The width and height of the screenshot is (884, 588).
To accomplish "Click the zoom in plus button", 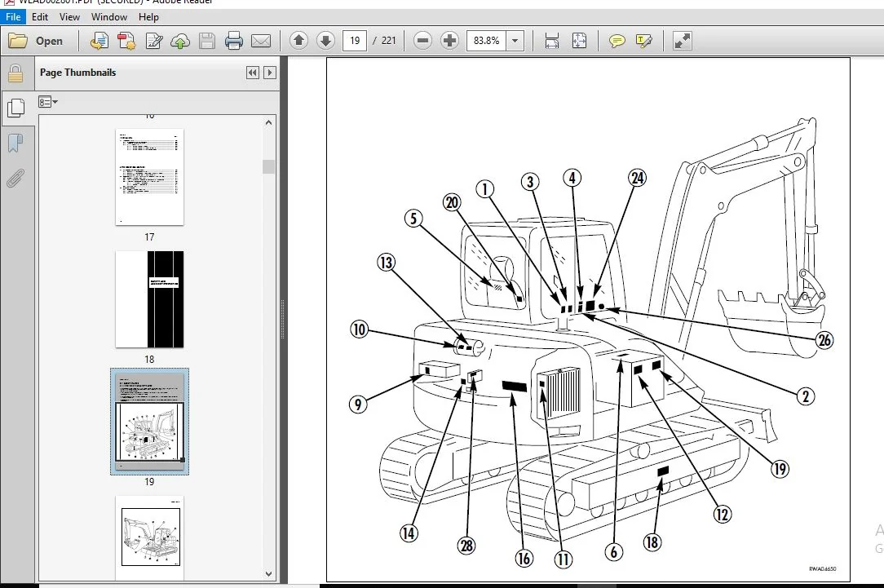I will pos(449,41).
